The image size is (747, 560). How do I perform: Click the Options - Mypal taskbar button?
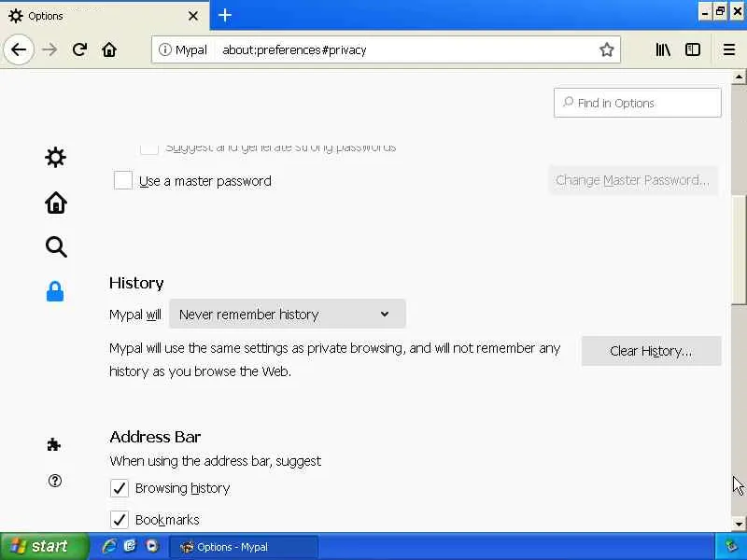[x=244, y=547]
